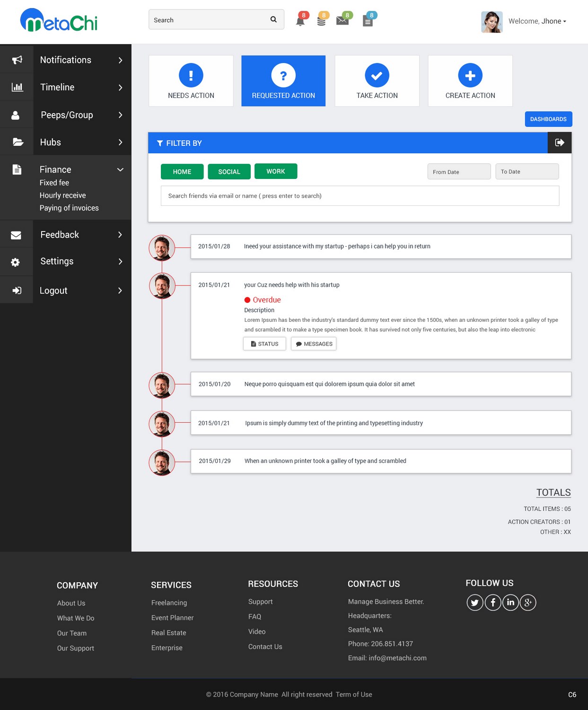Open the 2015/01/20 Neque porro entry

381,384
